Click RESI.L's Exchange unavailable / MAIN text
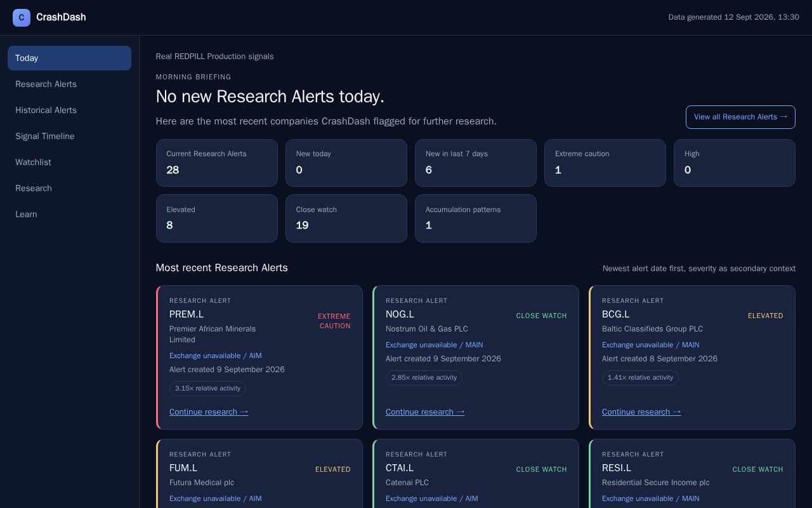Screen dimensions: 812x508 (x=651, y=498)
